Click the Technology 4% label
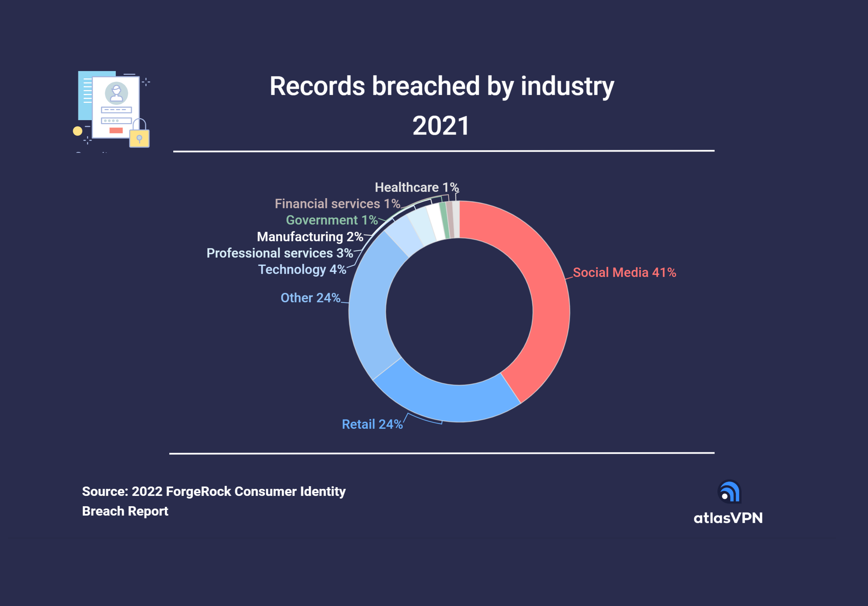 pyautogui.click(x=302, y=269)
